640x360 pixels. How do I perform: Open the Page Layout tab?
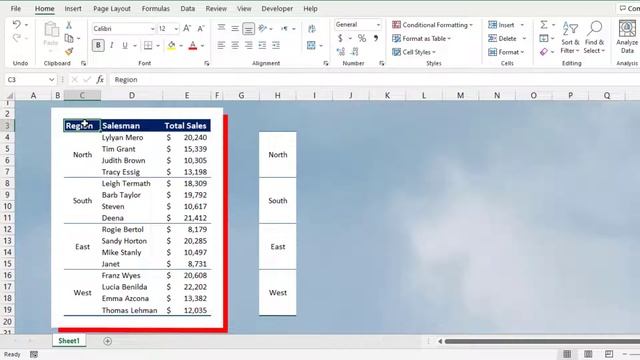(x=112, y=9)
